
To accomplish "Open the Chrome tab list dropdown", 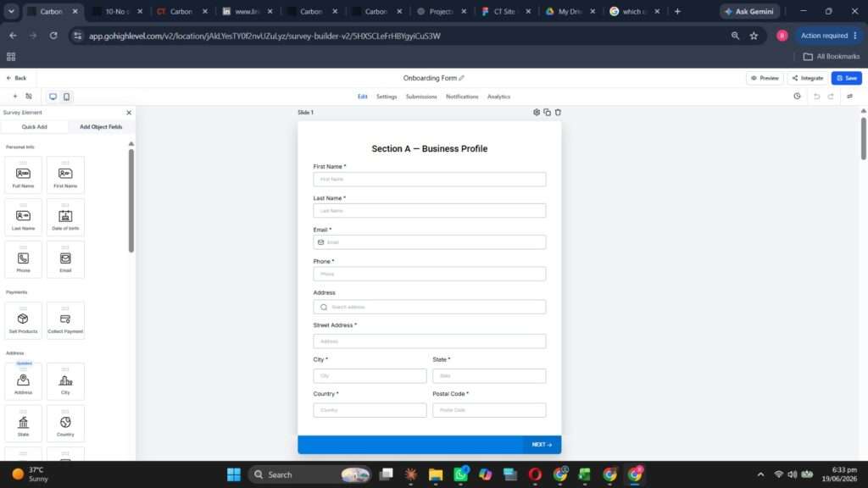I will (11, 11).
